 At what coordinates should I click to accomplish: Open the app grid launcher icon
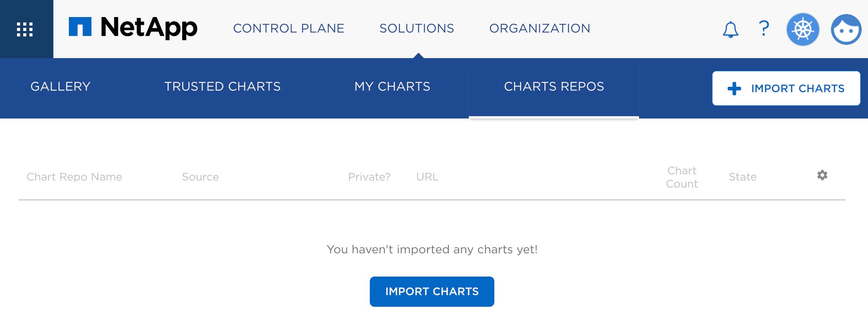[25, 29]
